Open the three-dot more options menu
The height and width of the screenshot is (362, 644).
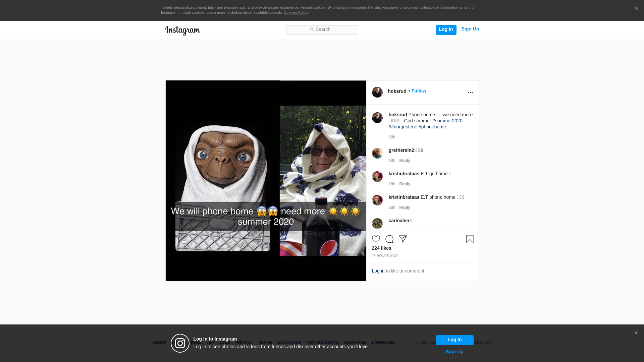[470, 93]
